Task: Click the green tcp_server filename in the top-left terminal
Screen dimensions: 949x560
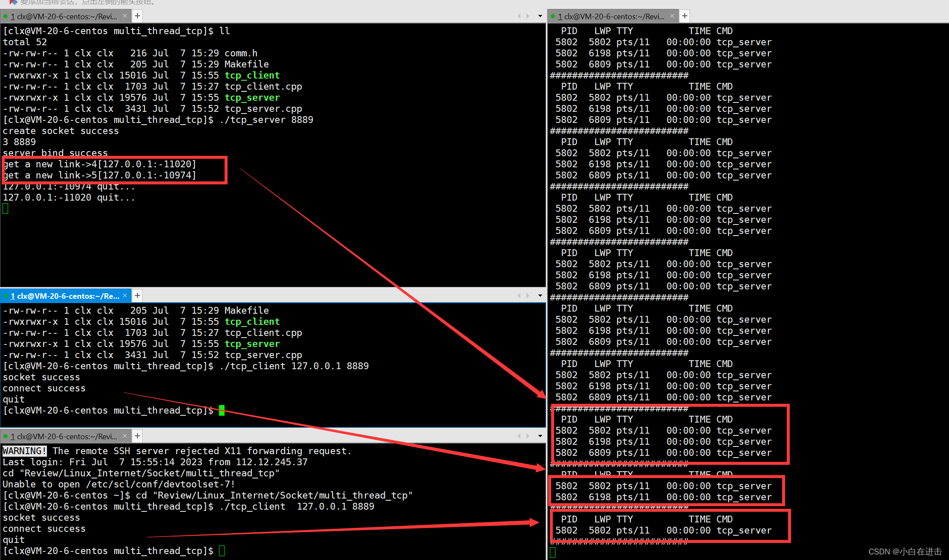Action: [x=252, y=97]
